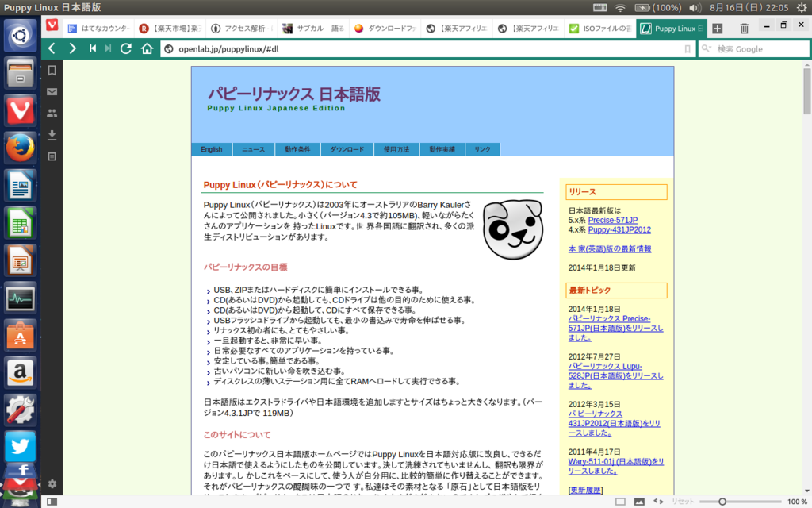812x508 pixels.
Task: Open Twitter launcher in the dock
Action: [20, 447]
